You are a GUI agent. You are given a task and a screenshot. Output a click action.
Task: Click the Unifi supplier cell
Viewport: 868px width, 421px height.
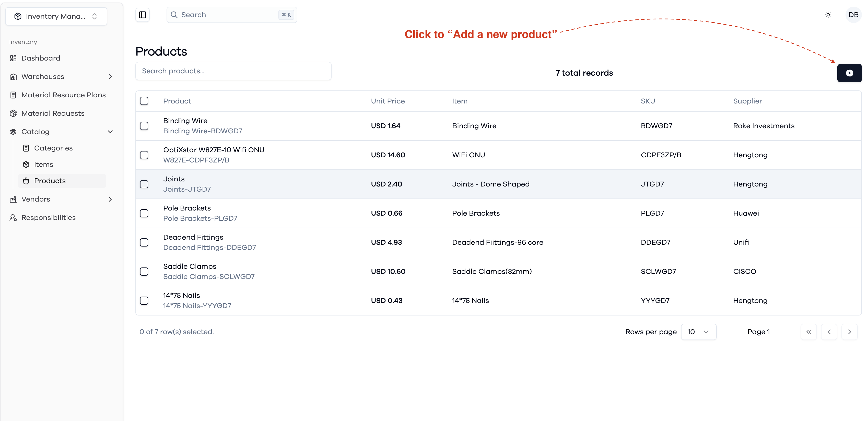click(741, 243)
